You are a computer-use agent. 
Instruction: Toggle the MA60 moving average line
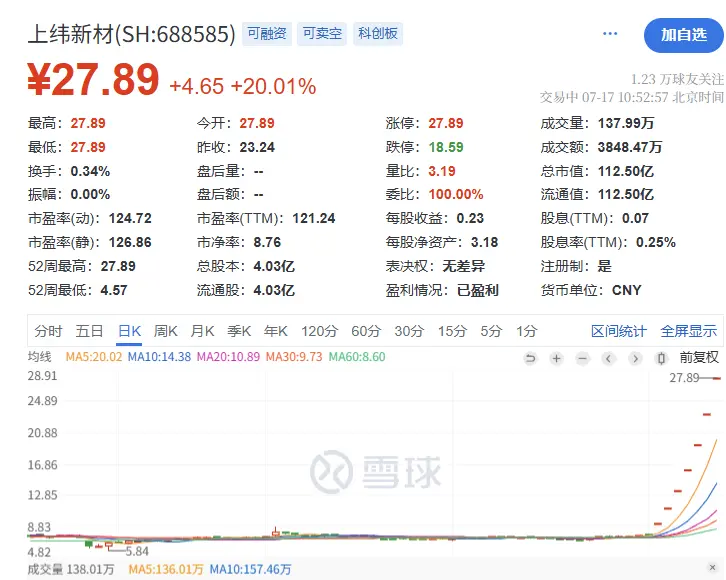pyautogui.click(x=357, y=357)
